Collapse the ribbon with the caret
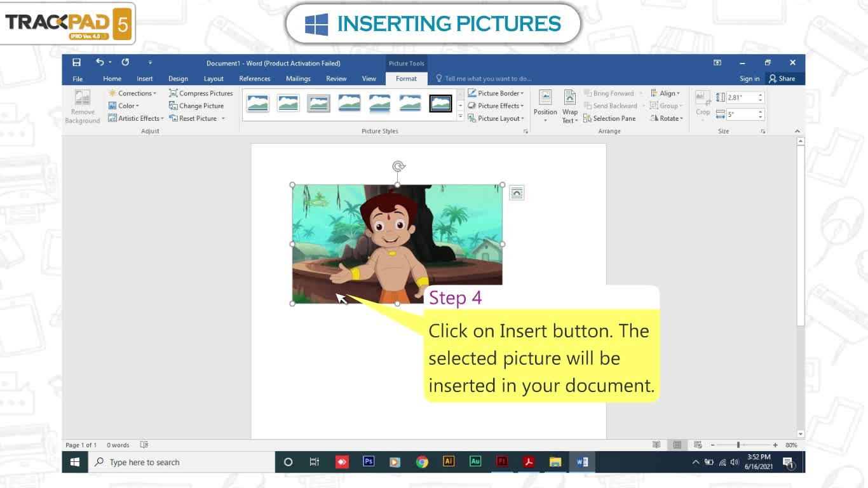Screen dimensions: 868x488 pyautogui.click(x=797, y=131)
